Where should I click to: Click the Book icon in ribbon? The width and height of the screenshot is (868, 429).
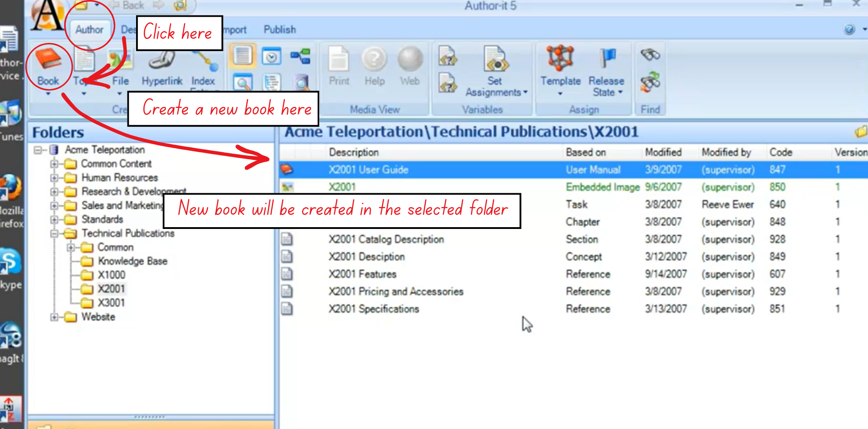point(48,61)
